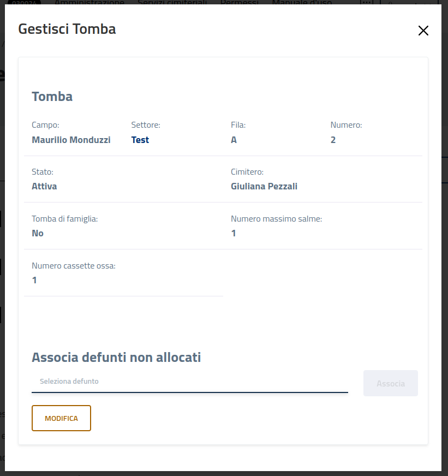Image resolution: width=448 pixels, height=476 pixels.
Task: Click the Associa button
Action: 390,383
